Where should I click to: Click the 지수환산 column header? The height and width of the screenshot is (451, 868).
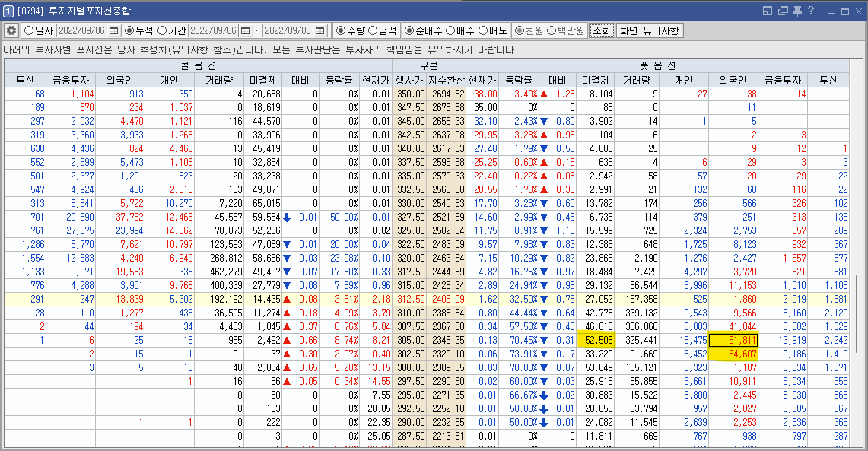pyautogui.click(x=447, y=81)
